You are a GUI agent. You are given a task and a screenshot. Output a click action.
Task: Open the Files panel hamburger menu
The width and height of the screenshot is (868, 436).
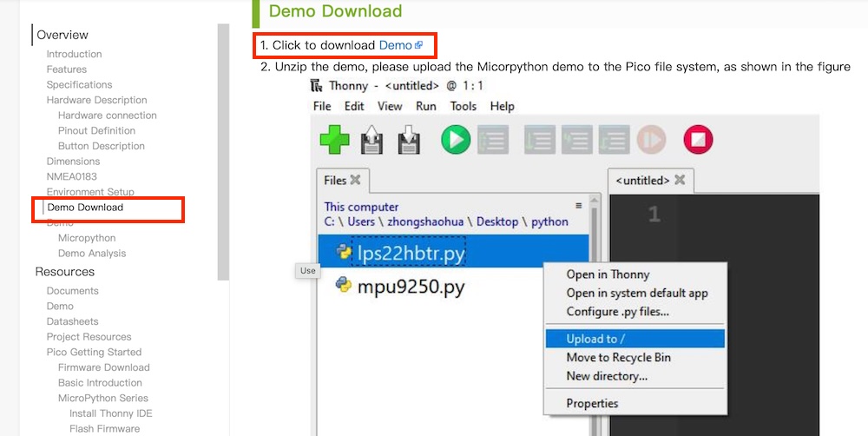point(579,206)
